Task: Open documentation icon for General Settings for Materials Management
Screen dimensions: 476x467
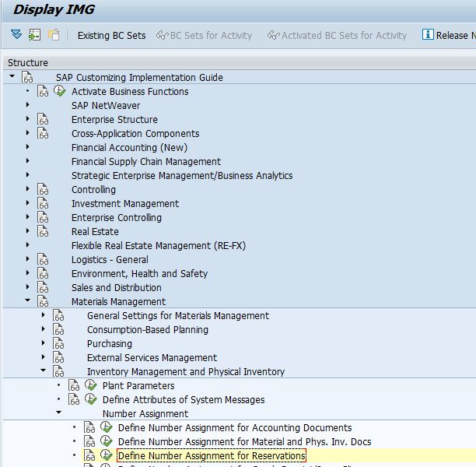Action: click(58, 315)
